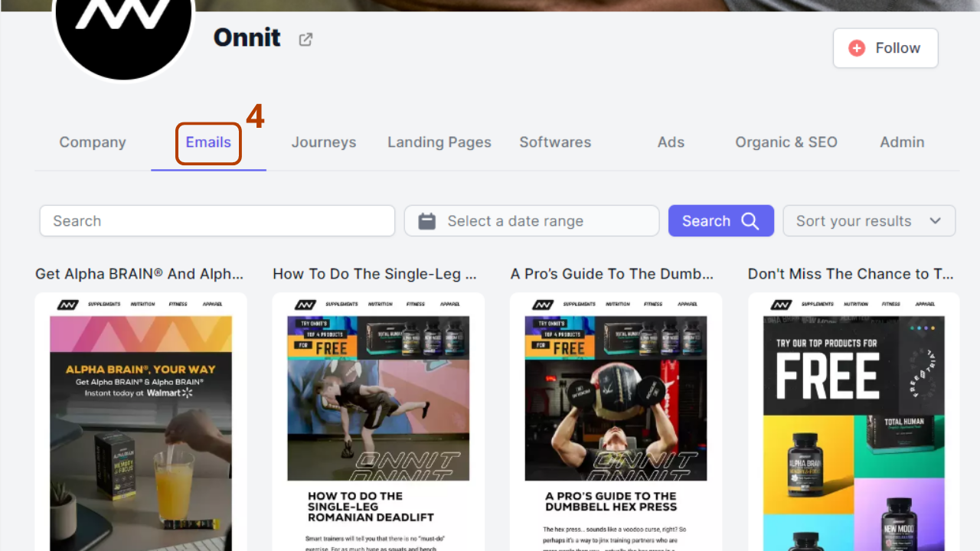Click the calendar icon in the date field

pyautogui.click(x=426, y=220)
